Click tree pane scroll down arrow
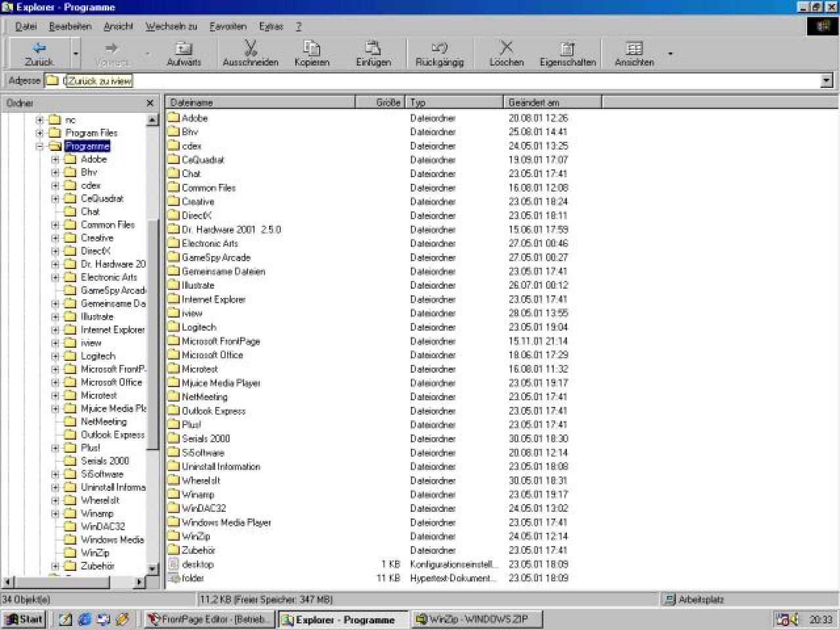The image size is (840, 630). [153, 570]
